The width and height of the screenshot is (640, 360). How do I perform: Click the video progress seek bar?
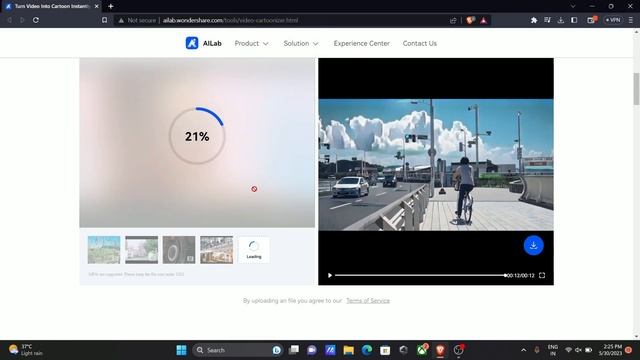420,276
